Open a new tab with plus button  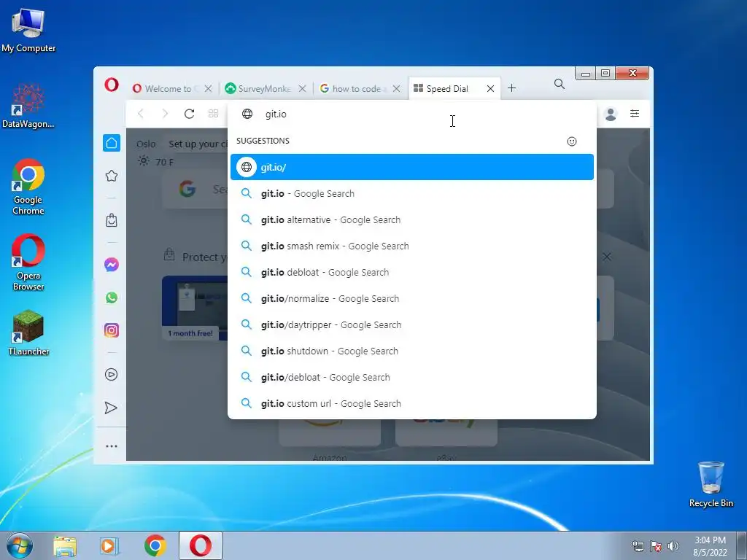511,88
